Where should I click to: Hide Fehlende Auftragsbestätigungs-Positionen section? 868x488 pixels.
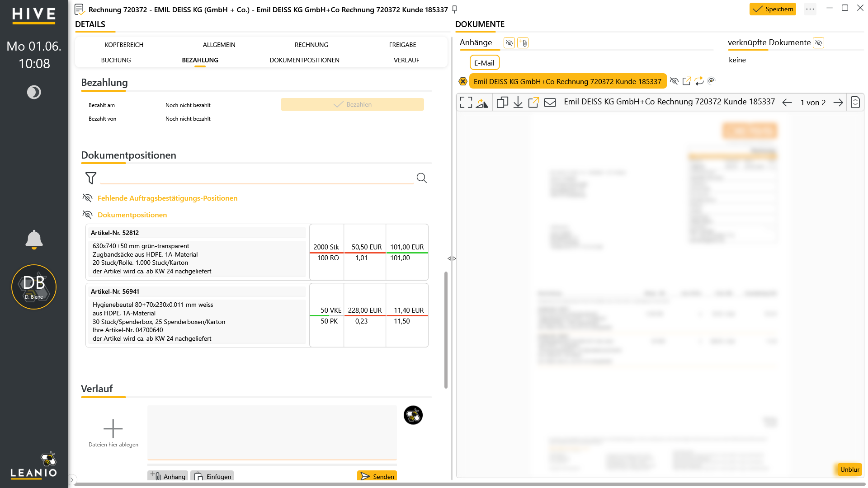click(87, 198)
